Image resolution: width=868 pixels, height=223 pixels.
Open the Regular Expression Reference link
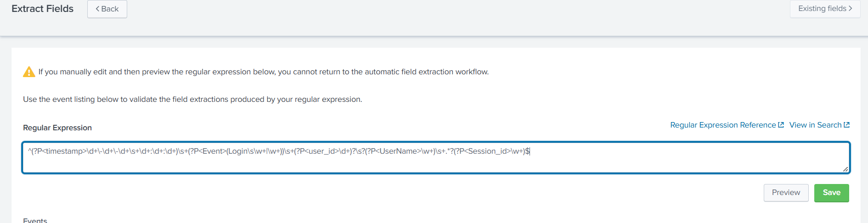(x=722, y=125)
